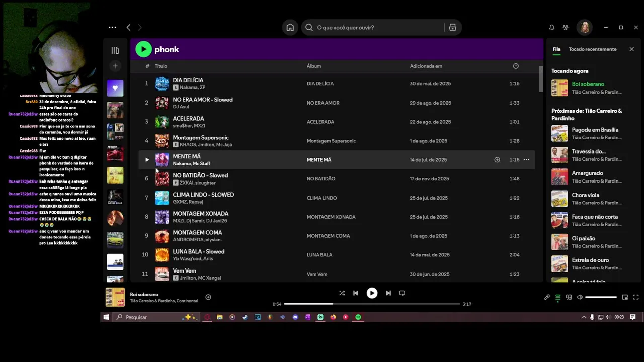
Task: Click the MONTAGEM XONADA track thumbnail
Action: click(162, 217)
